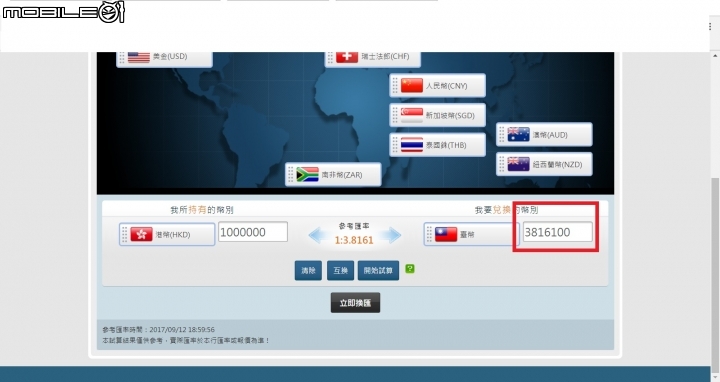Click the 參考匯率 label
The image size is (720, 382).
coord(354,226)
